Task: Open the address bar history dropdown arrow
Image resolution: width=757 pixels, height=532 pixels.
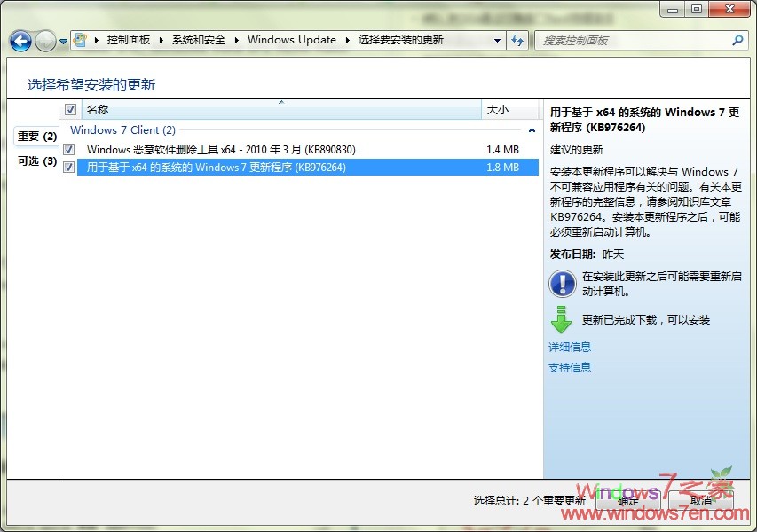Action: point(499,40)
